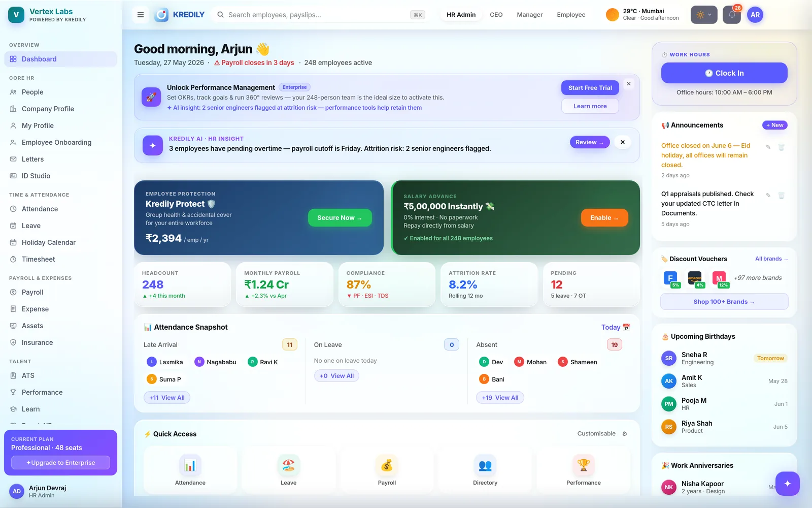Open Attendance quick access tile

(x=190, y=469)
